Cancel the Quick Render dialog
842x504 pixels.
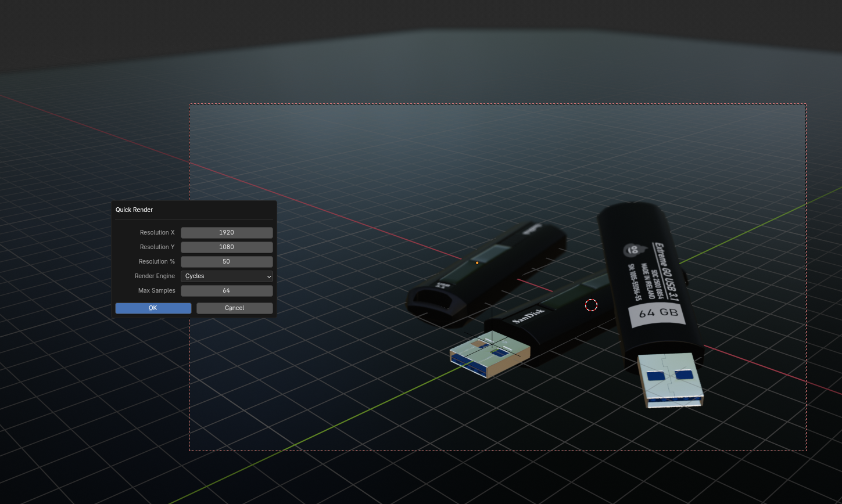coord(235,308)
